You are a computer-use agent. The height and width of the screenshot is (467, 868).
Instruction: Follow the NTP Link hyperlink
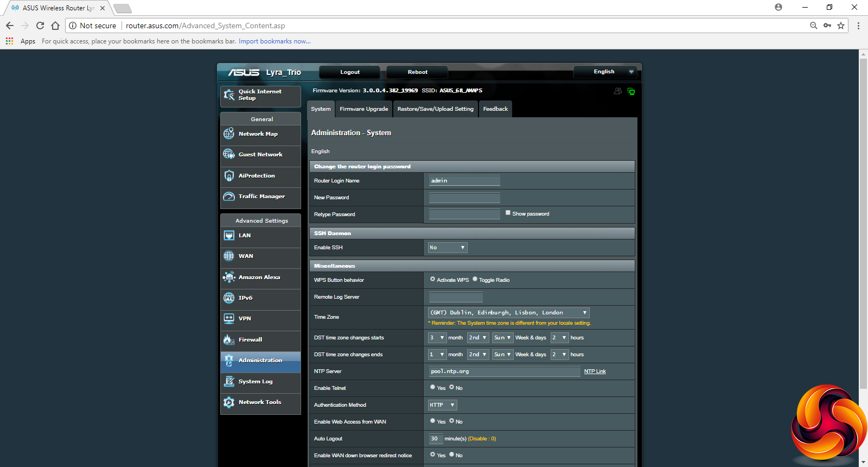tap(595, 371)
